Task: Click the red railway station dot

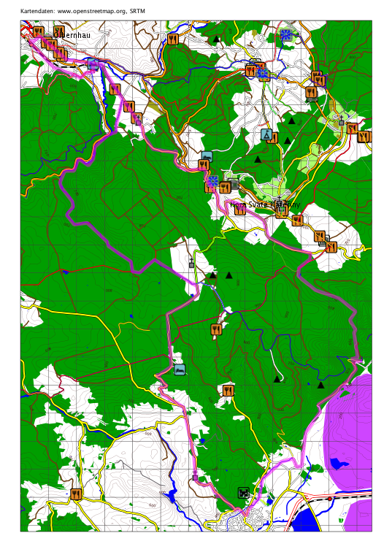Action: 330,499
